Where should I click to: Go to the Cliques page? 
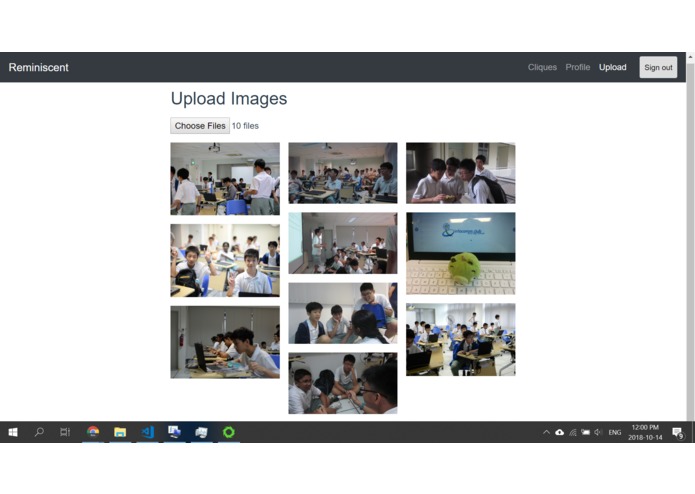click(542, 67)
